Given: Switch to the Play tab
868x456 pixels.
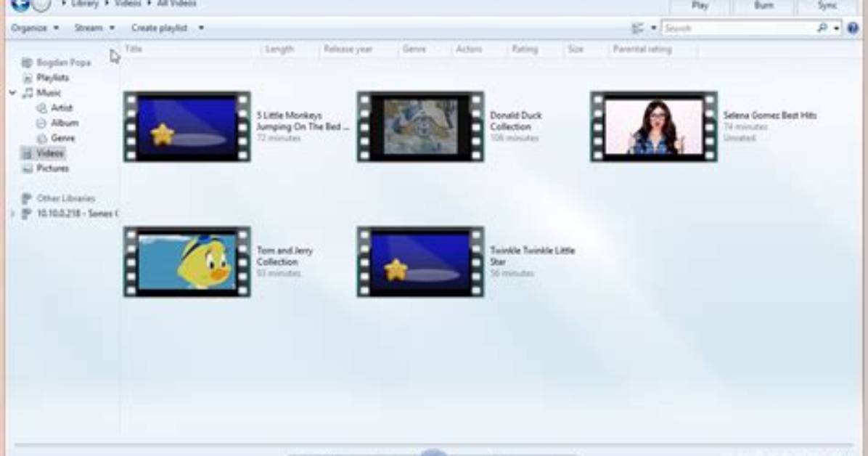Looking at the screenshot, I should click(x=700, y=6).
